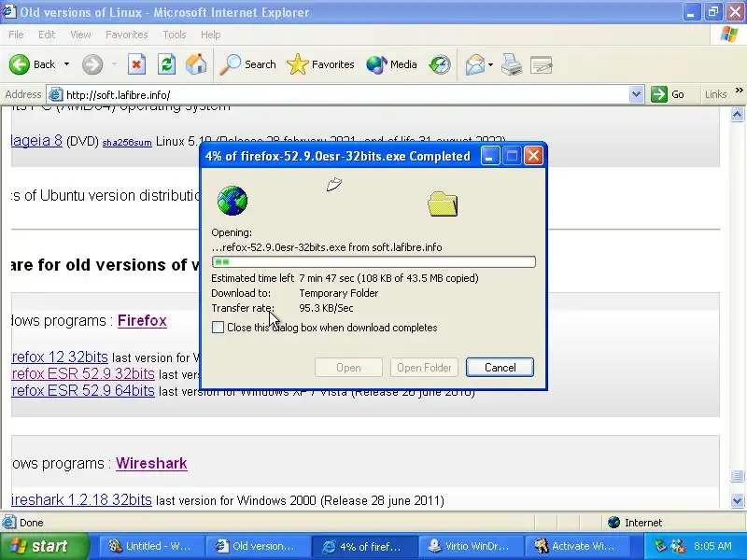Open the Tools menu

(174, 35)
